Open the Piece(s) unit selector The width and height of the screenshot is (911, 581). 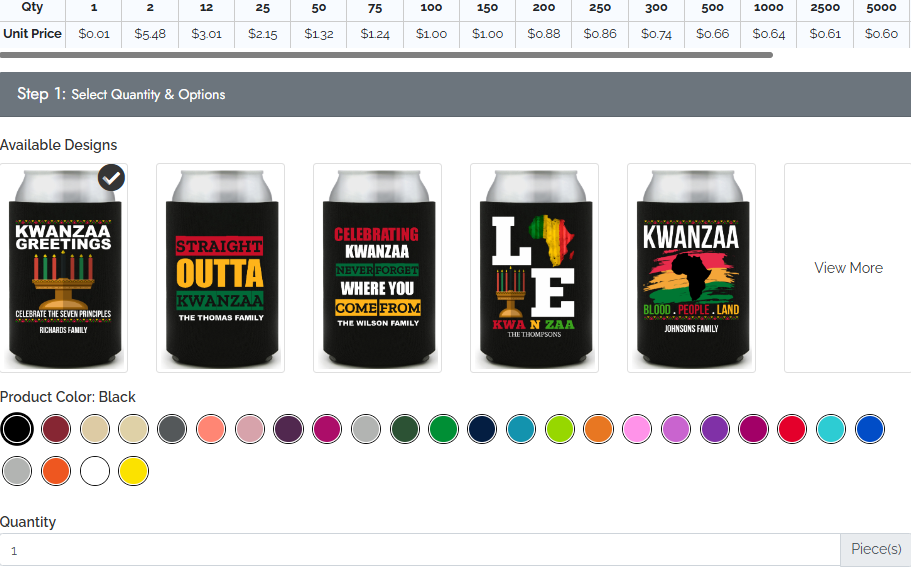tap(876, 549)
